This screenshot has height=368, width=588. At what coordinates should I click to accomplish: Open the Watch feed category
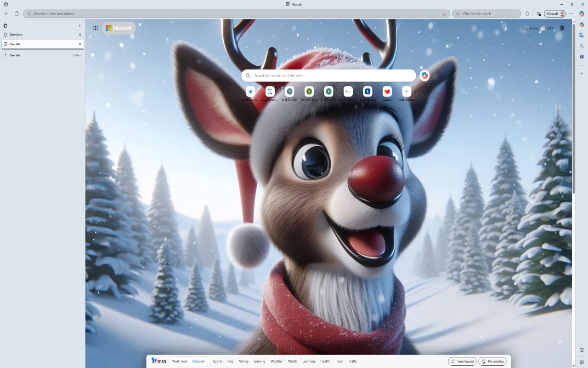pos(293,362)
